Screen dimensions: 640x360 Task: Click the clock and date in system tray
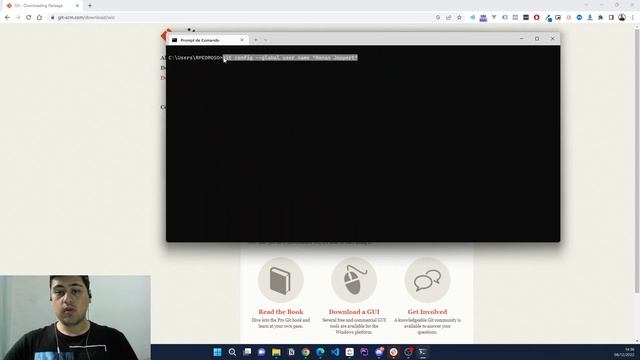625,352
